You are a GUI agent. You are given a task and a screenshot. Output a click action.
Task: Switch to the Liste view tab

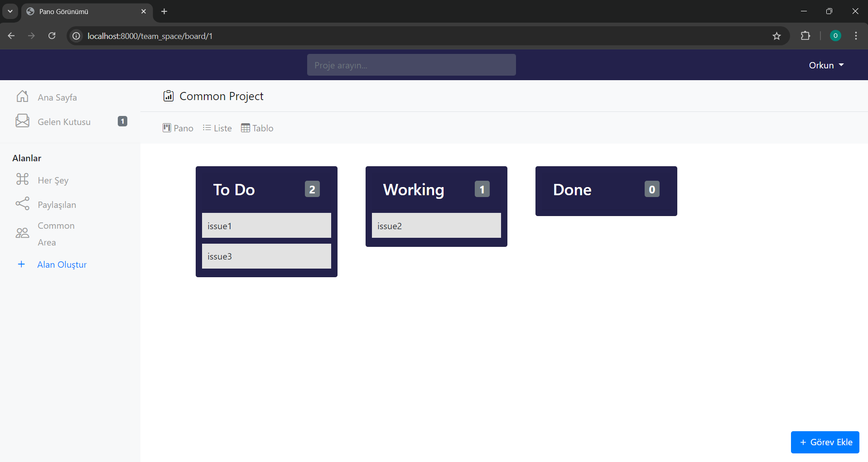point(217,128)
